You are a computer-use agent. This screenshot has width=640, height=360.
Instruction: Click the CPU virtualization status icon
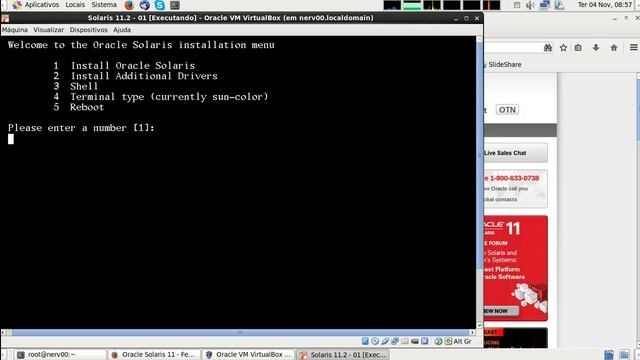[x=425, y=341]
